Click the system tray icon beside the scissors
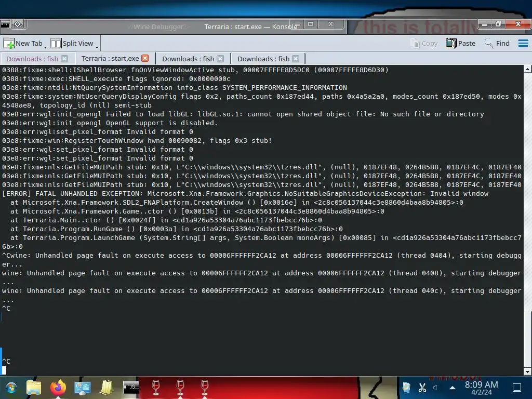 pos(406,387)
